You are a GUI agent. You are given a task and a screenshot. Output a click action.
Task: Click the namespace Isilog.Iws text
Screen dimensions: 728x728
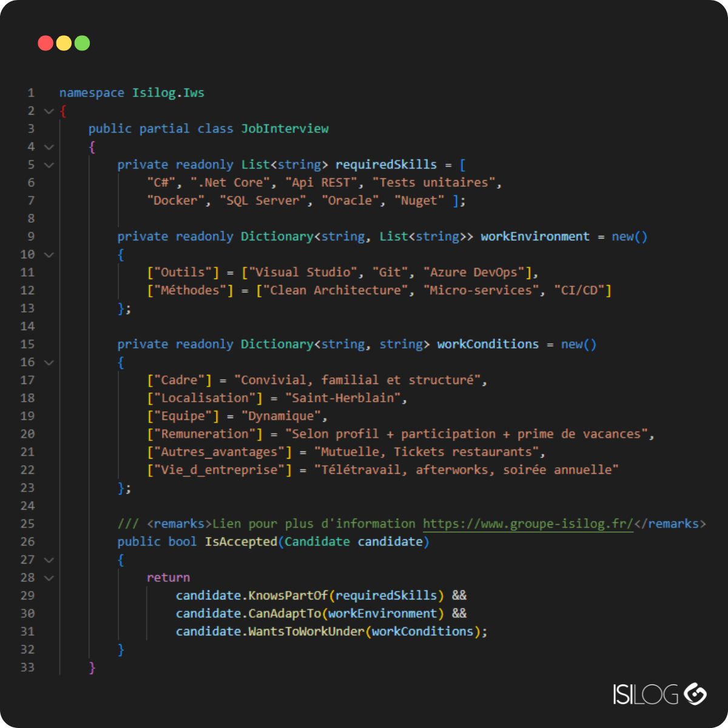click(x=168, y=93)
